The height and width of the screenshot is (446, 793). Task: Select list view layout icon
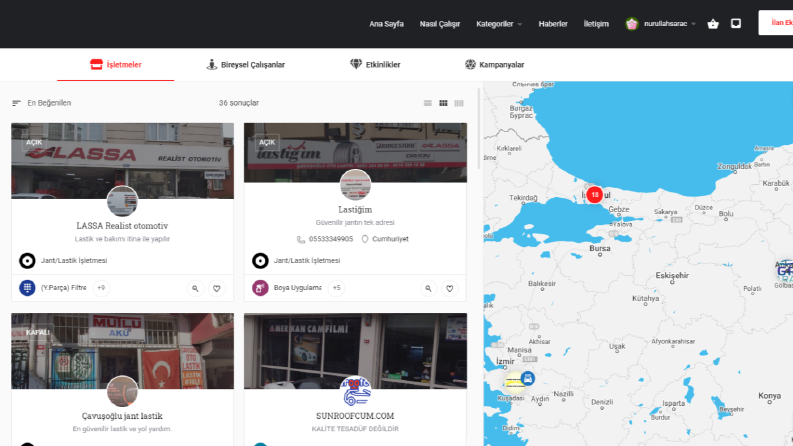(x=428, y=103)
